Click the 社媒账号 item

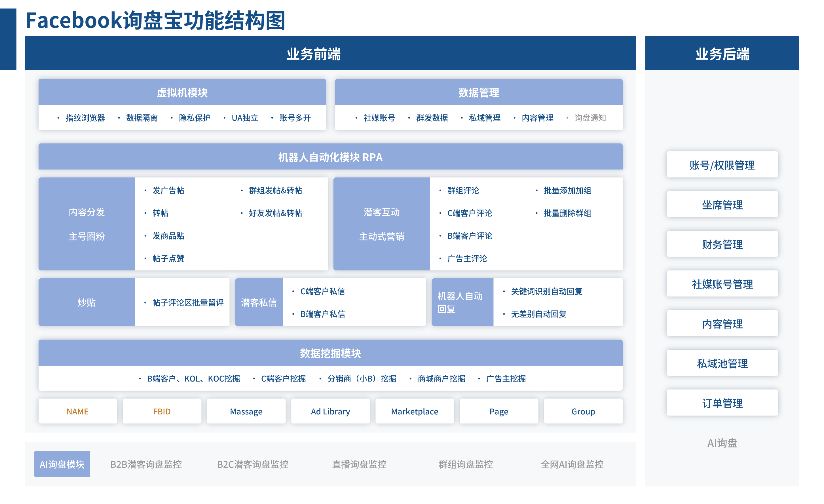[379, 118]
